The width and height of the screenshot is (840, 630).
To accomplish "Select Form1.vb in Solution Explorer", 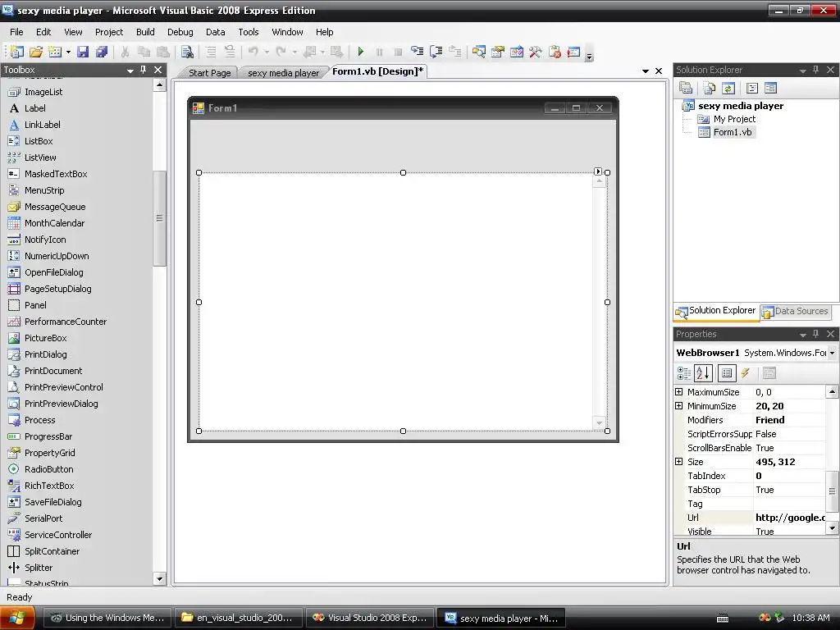I will point(733,132).
